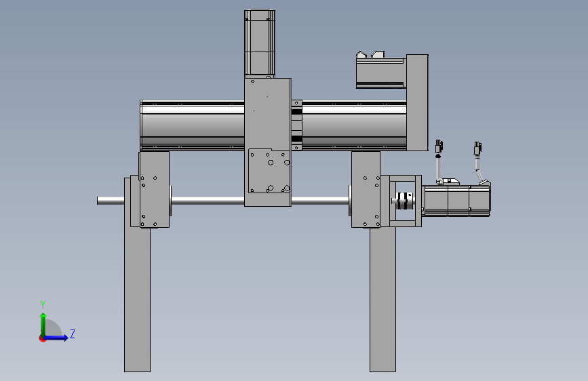Select the left section of the linear actuator body
Screen dimensions: 588x381
(x=193, y=125)
